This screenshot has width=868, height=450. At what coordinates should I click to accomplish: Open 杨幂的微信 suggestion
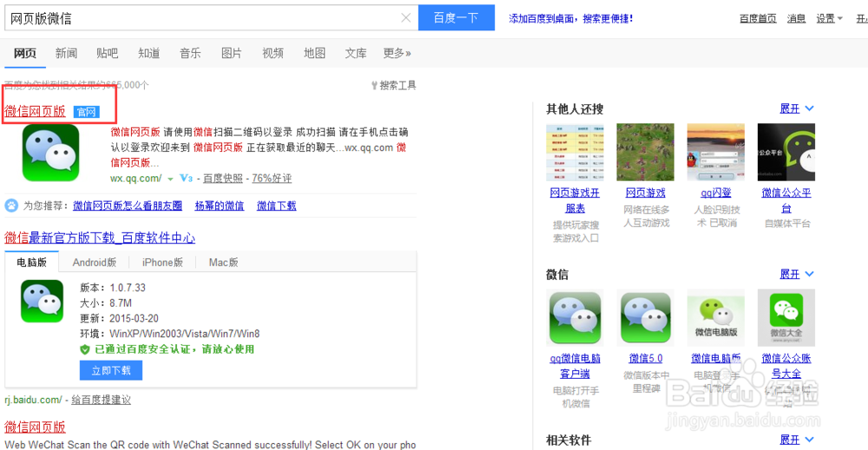[220, 206]
